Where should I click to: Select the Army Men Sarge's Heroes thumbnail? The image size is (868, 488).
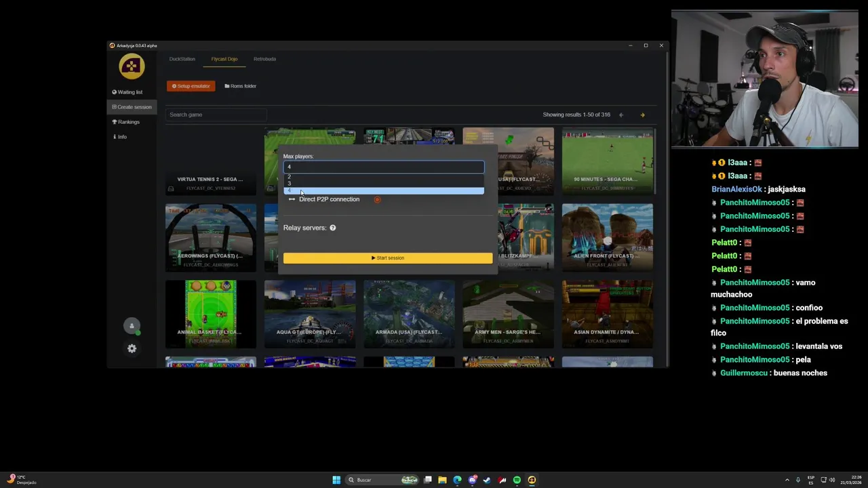(x=508, y=314)
